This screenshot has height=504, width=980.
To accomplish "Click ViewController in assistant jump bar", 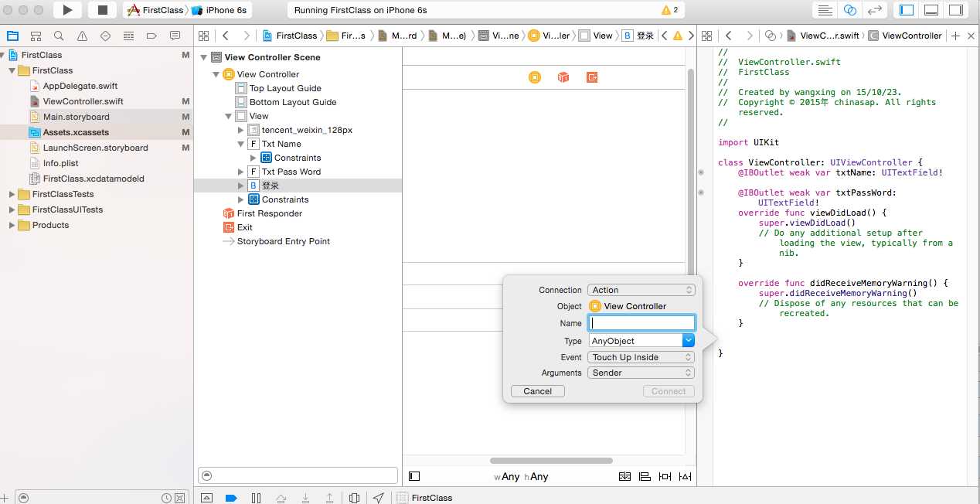I will [905, 36].
